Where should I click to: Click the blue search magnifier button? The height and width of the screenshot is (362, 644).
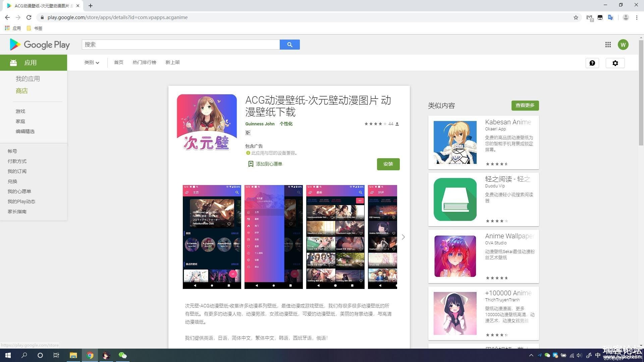(x=290, y=45)
